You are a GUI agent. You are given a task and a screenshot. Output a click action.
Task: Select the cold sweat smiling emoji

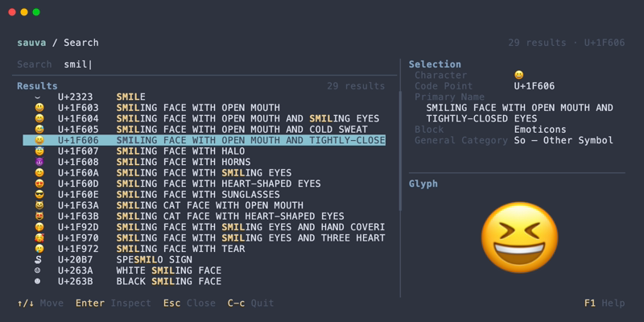coord(39,130)
